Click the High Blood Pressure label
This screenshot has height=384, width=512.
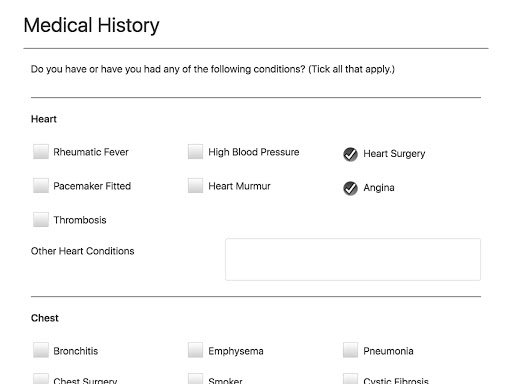[254, 152]
